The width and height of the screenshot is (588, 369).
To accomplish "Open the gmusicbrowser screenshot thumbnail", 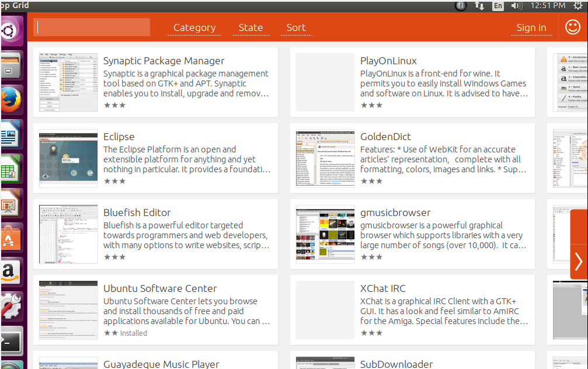I will coord(325,234).
